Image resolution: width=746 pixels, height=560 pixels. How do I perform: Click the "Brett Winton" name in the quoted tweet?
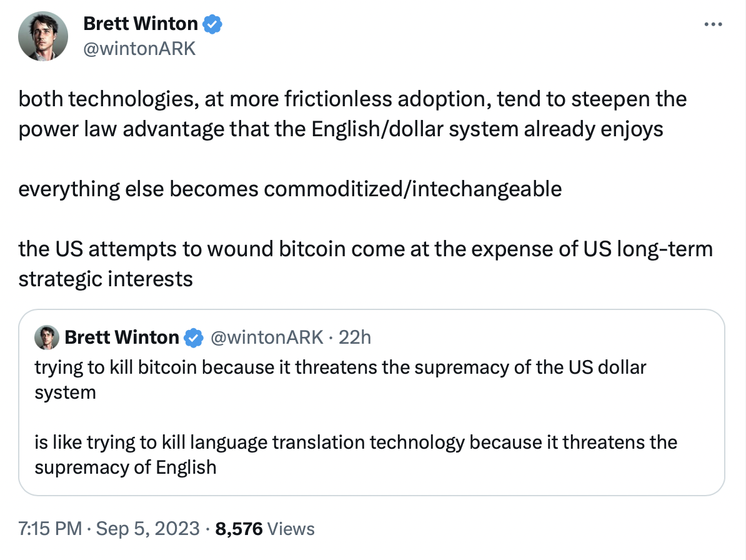tap(121, 338)
